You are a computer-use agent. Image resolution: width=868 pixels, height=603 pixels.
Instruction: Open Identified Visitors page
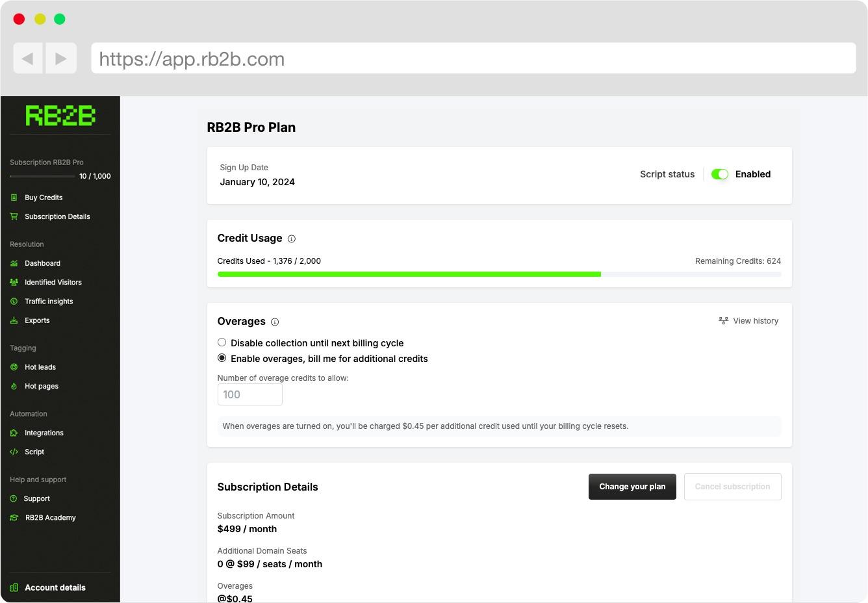[53, 282]
